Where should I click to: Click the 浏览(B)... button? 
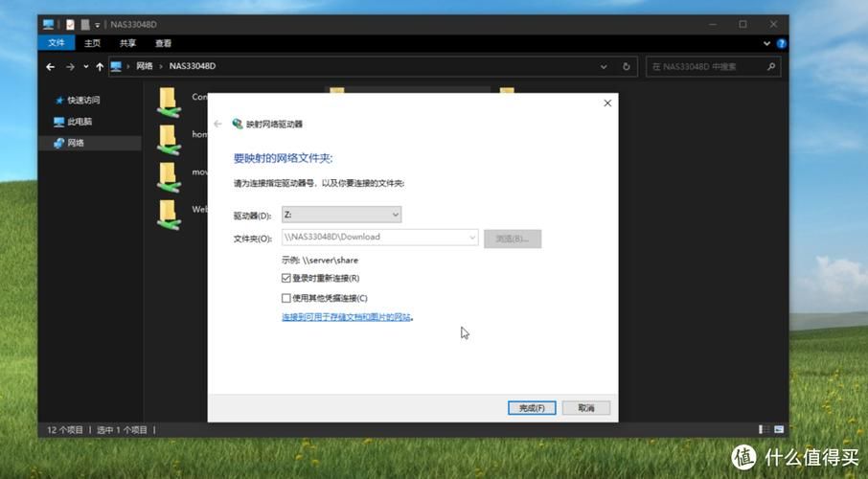[513, 239]
